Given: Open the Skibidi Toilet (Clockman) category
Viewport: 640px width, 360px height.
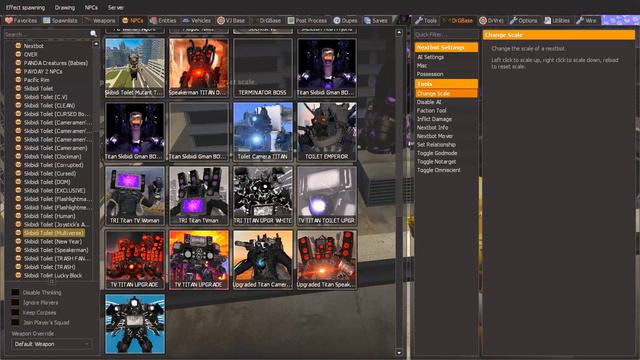Looking at the screenshot, I should coord(52,156).
